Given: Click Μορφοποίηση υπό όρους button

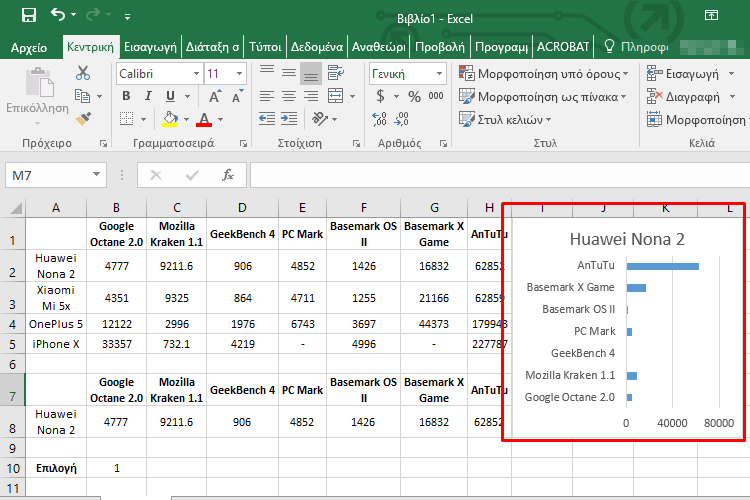Looking at the screenshot, I should (x=544, y=74).
